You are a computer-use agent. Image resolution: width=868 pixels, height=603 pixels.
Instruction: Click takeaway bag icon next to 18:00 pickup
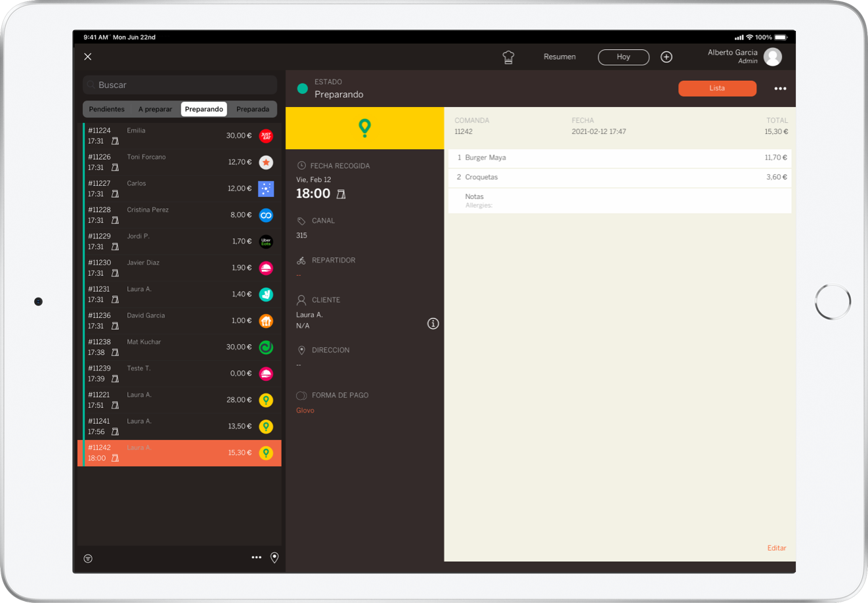[x=341, y=194]
